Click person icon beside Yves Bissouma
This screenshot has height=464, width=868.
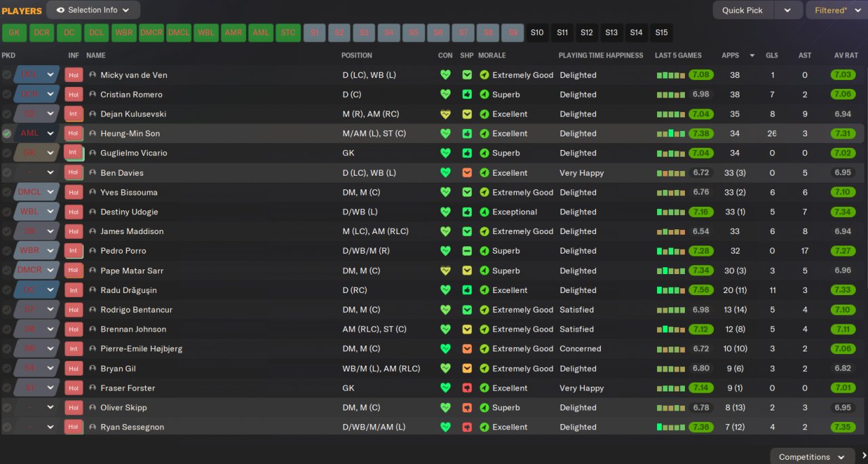coord(93,192)
